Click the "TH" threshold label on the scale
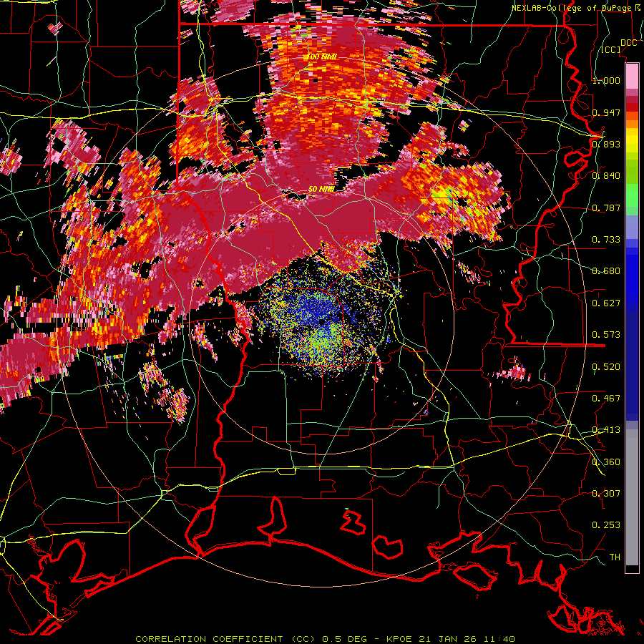 [615, 557]
